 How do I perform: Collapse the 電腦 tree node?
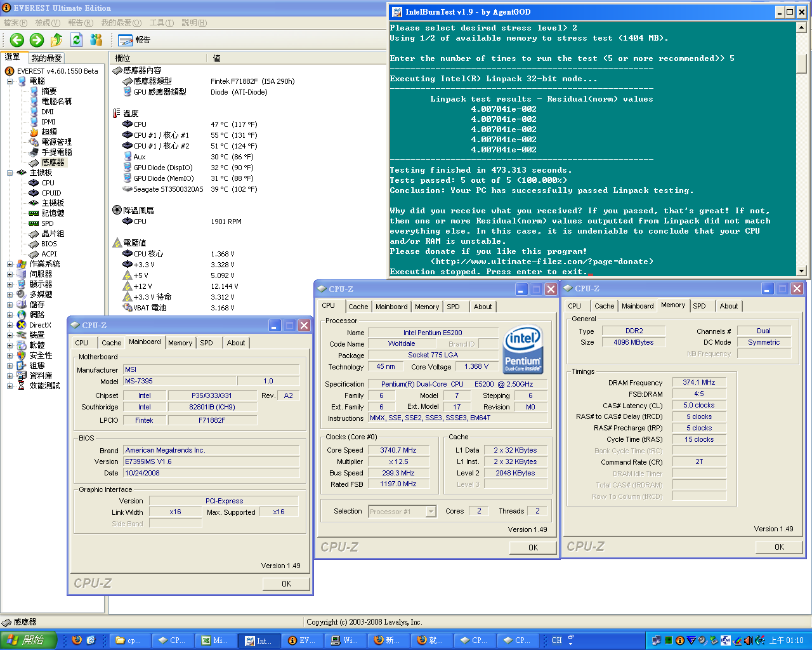click(x=10, y=81)
